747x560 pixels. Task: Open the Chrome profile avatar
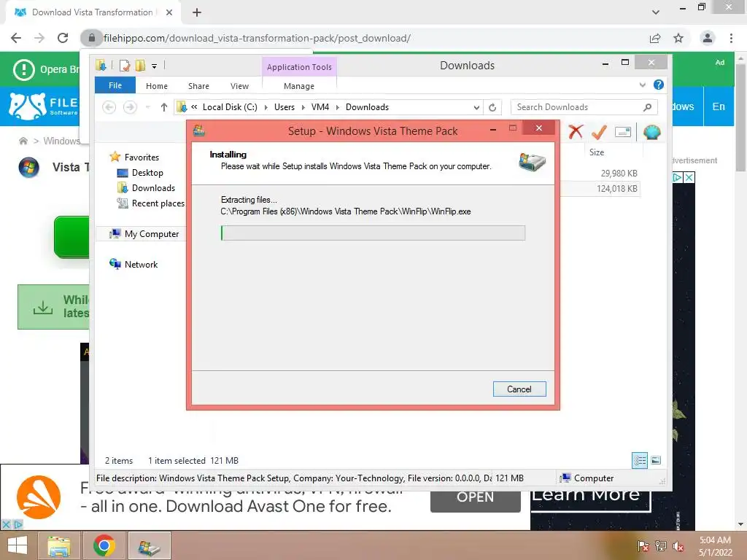point(708,38)
